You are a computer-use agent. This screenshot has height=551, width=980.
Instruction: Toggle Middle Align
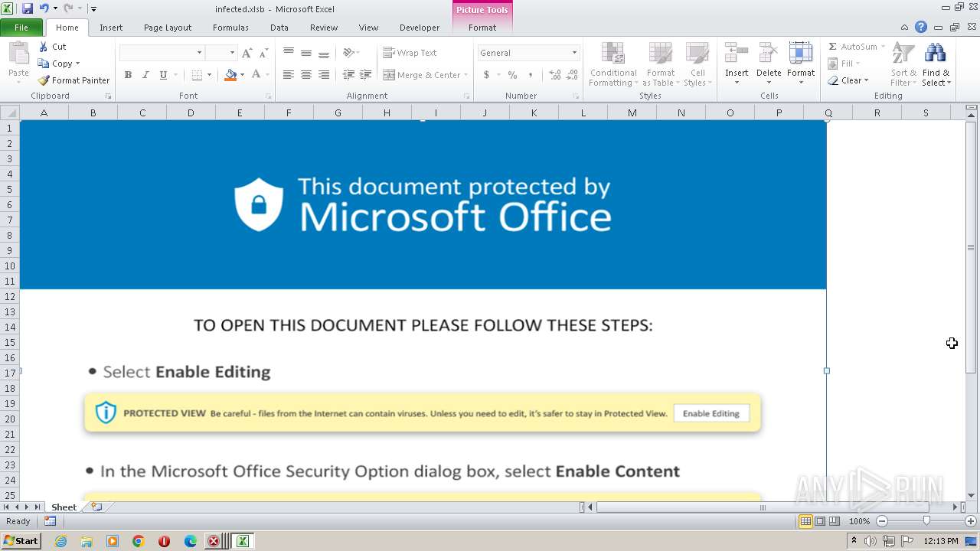coord(305,53)
